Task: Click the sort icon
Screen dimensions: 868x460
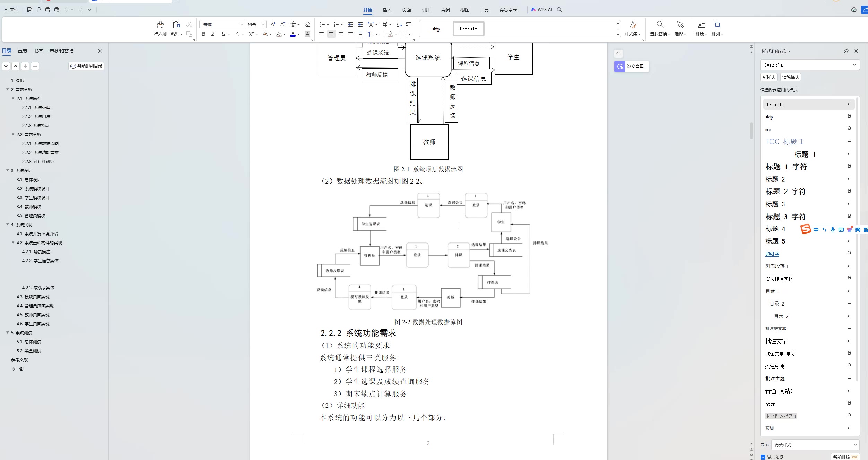Action: [399, 24]
